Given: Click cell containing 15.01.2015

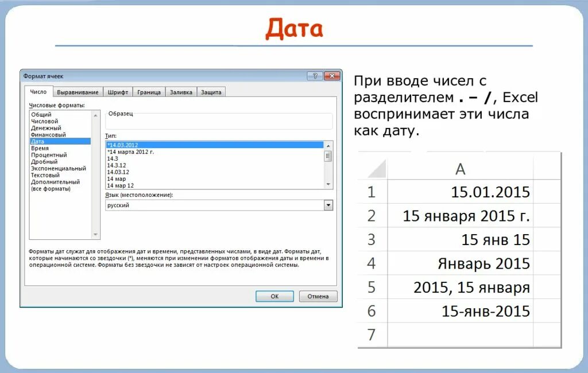Looking at the screenshot, I should pos(460,192).
